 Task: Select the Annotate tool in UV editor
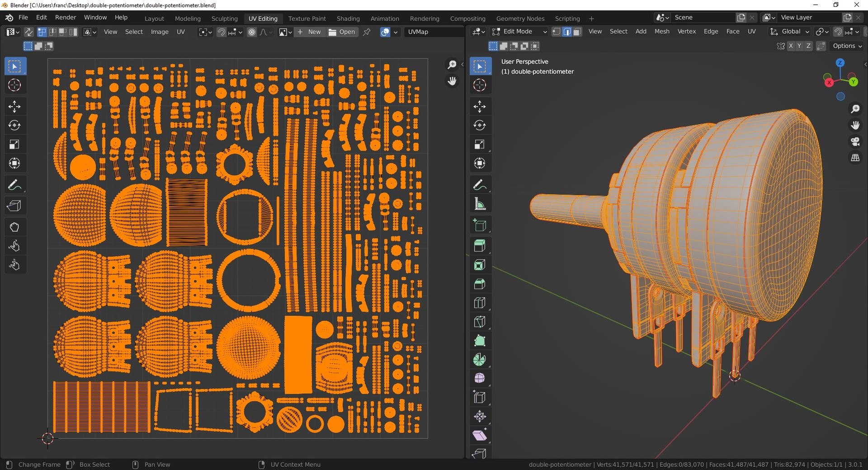click(x=14, y=185)
